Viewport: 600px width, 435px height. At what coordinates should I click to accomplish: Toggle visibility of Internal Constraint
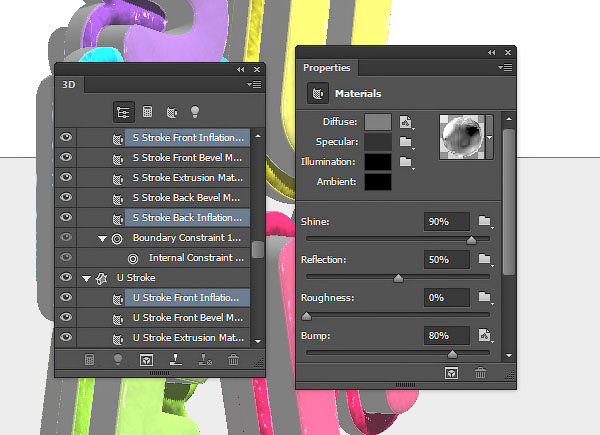point(66,257)
